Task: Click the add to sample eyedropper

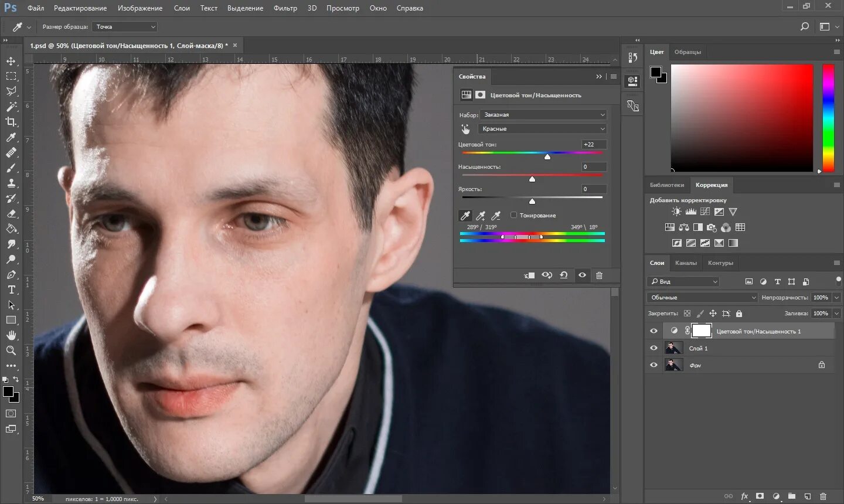Action: (481, 216)
